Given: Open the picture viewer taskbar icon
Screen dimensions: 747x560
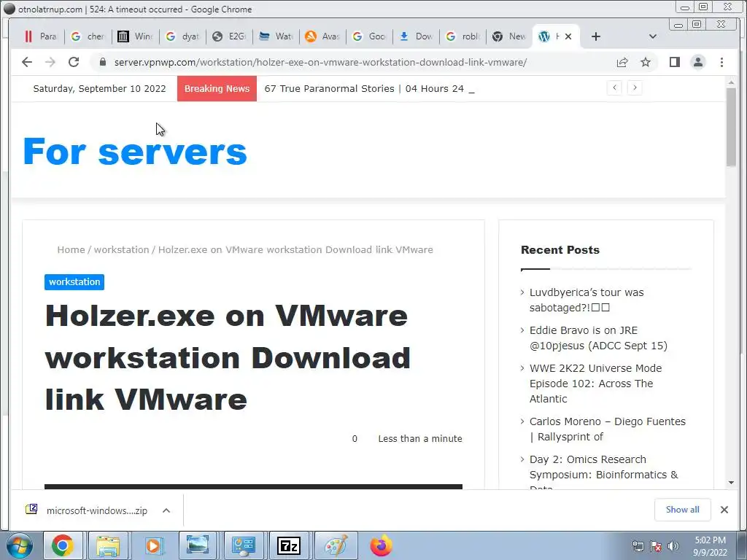Looking at the screenshot, I should point(198,545).
